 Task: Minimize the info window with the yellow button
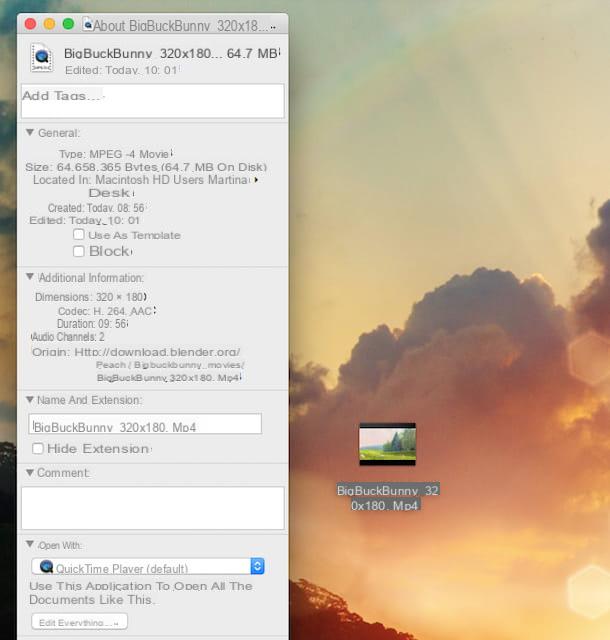pos(49,24)
